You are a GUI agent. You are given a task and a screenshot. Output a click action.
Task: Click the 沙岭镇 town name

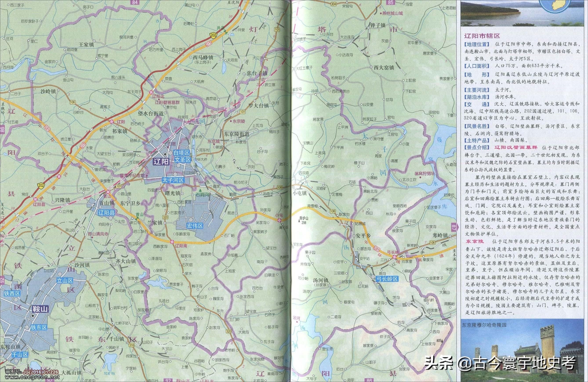point(48,92)
